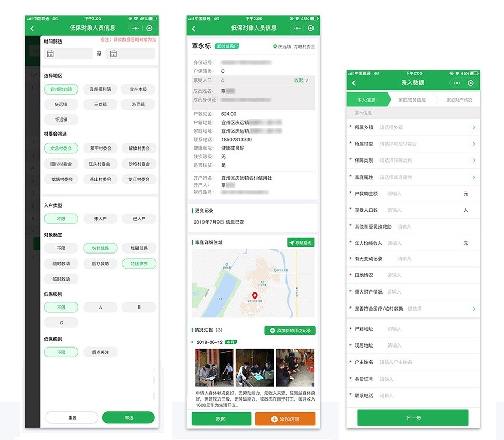This screenshot has height=440, width=504.
Task: Select 未入户 under 入户类型
Action: pos(100,218)
